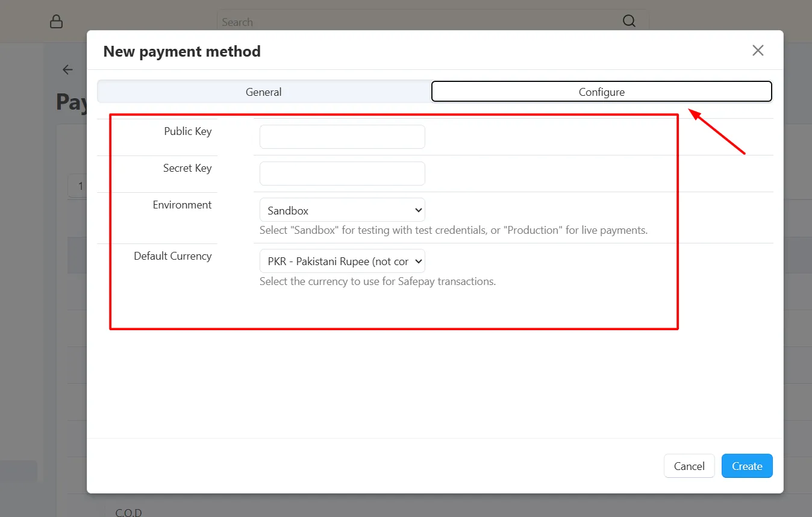Click the lock icon in header
The width and height of the screenshot is (812, 517).
click(x=56, y=22)
